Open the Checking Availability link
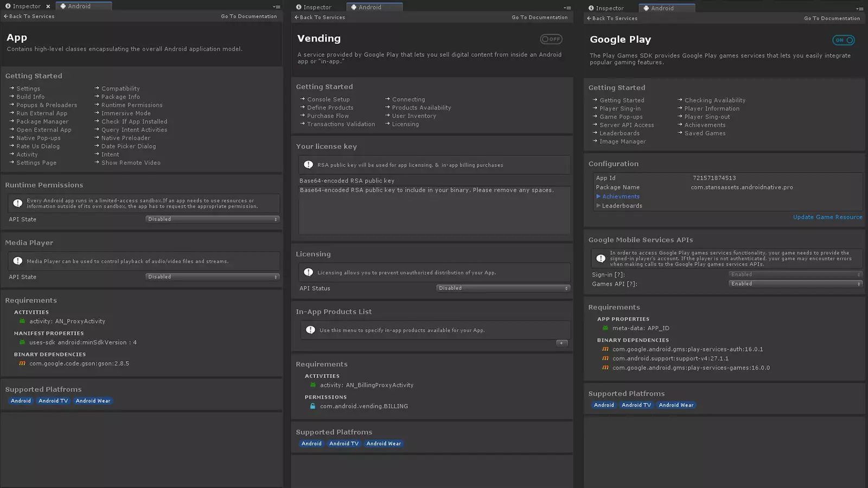The height and width of the screenshot is (488, 868). click(x=715, y=100)
